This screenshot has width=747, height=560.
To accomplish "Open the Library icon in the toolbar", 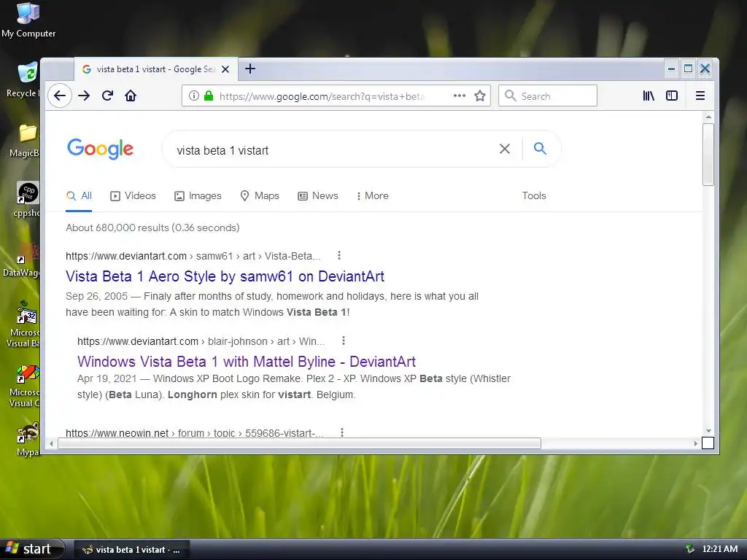I will [x=649, y=96].
